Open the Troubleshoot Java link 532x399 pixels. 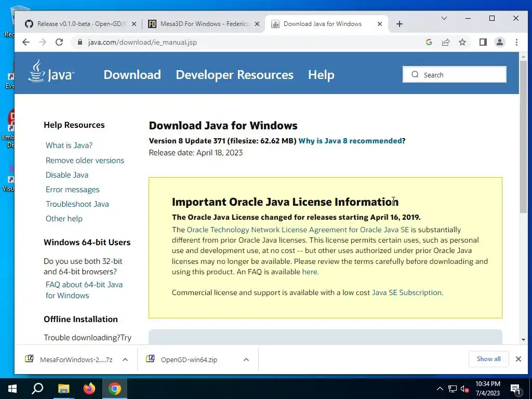click(77, 204)
